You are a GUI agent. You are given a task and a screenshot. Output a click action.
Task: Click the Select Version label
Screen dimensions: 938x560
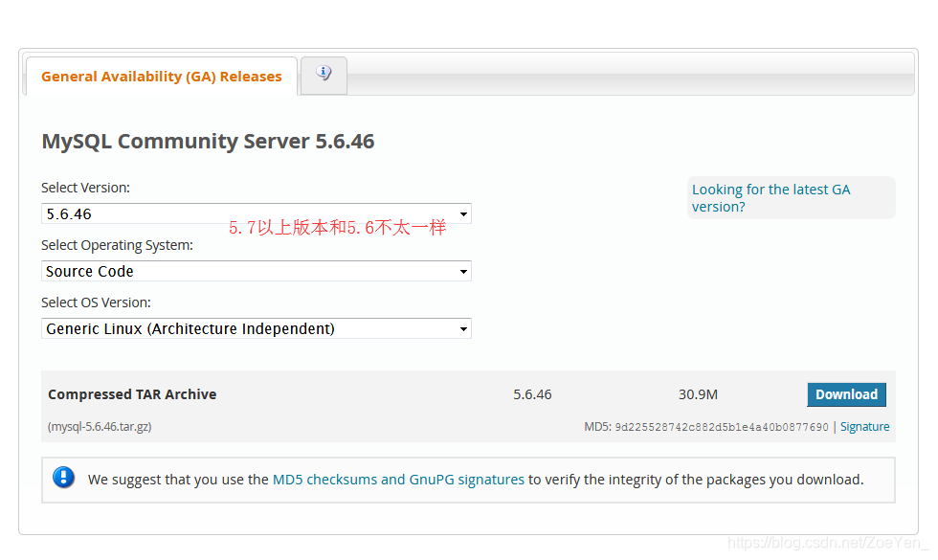tap(85, 188)
